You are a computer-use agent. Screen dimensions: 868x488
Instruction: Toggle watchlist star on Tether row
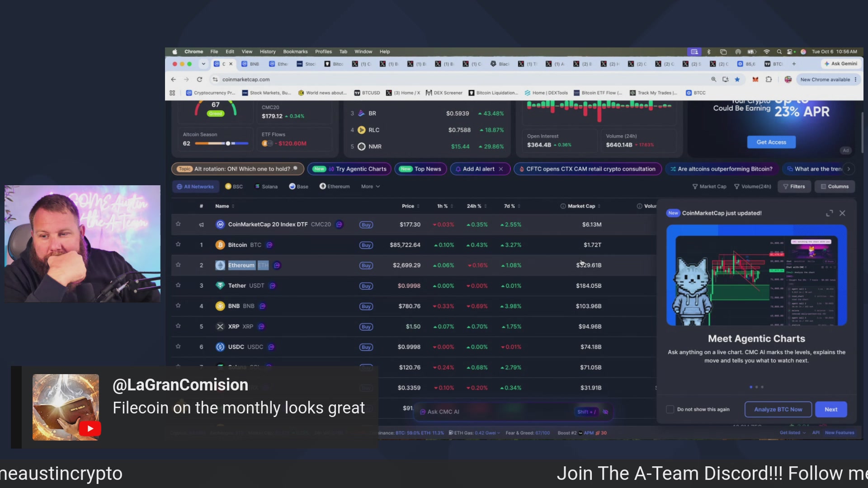coord(178,285)
